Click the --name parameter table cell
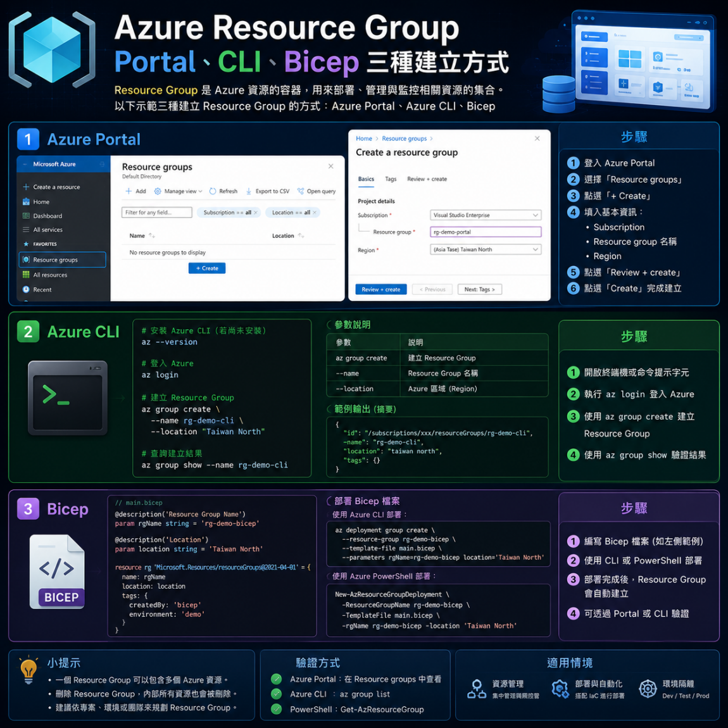This screenshot has height=728, width=728. point(363,373)
